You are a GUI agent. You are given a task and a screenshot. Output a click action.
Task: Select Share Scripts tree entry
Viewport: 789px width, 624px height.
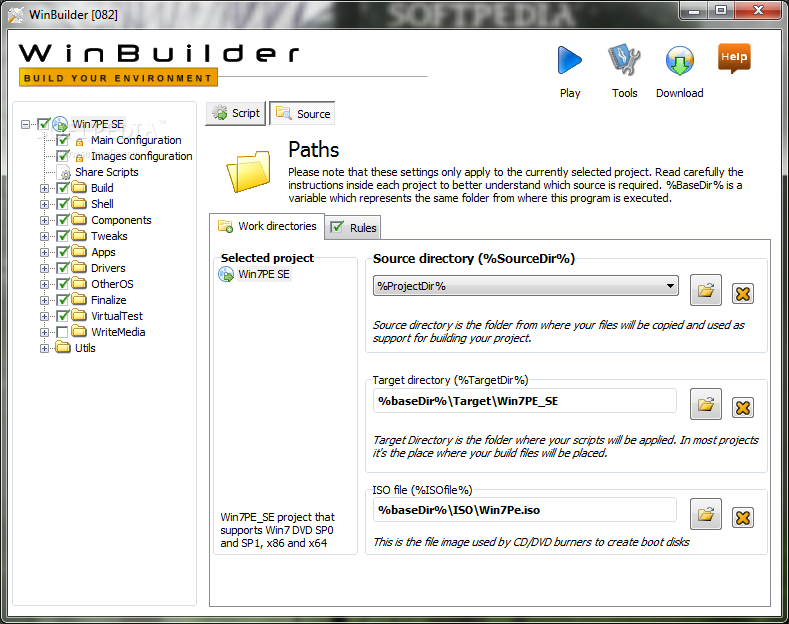pyautogui.click(x=107, y=172)
